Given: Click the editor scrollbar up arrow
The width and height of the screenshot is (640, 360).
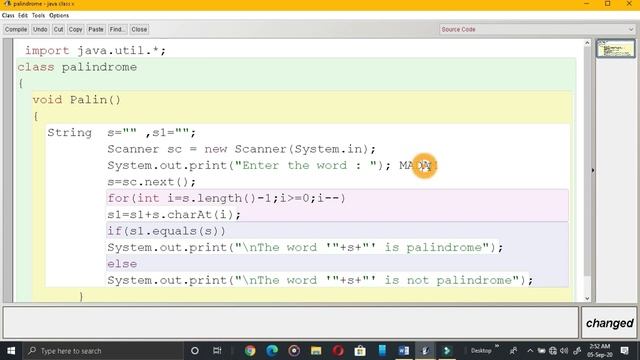Looking at the screenshot, I should [x=587, y=43].
